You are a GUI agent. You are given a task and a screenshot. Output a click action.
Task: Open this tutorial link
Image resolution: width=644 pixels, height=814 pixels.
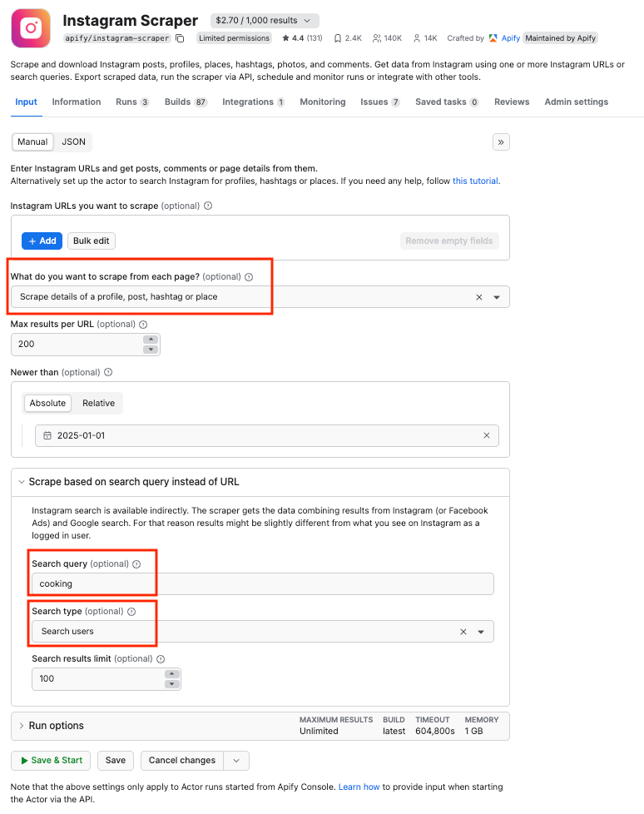[x=475, y=181]
